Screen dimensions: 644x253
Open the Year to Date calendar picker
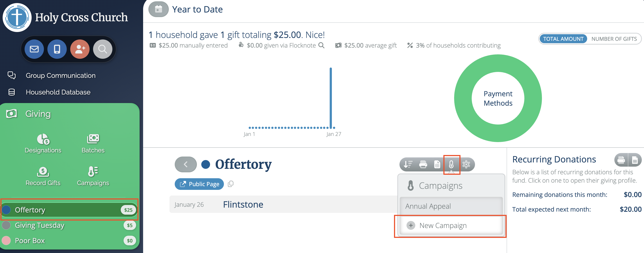pos(158,9)
